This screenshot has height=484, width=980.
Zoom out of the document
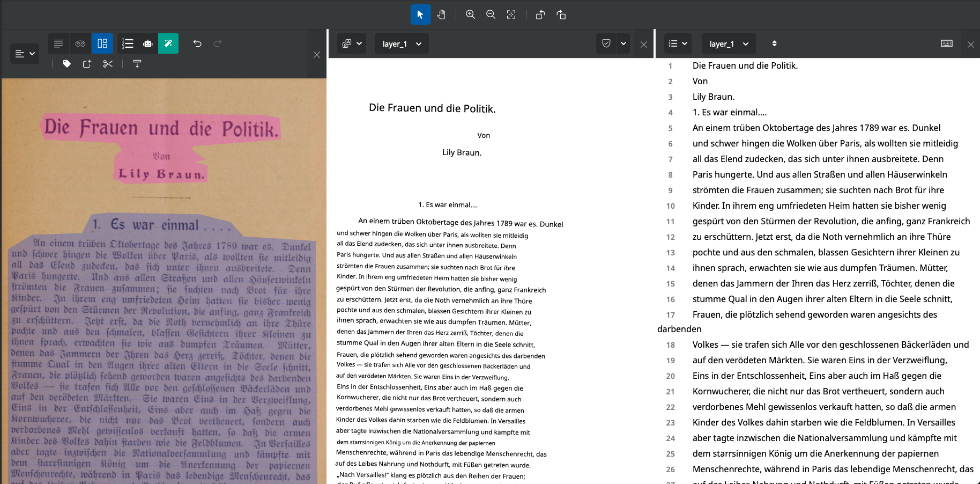coord(491,14)
